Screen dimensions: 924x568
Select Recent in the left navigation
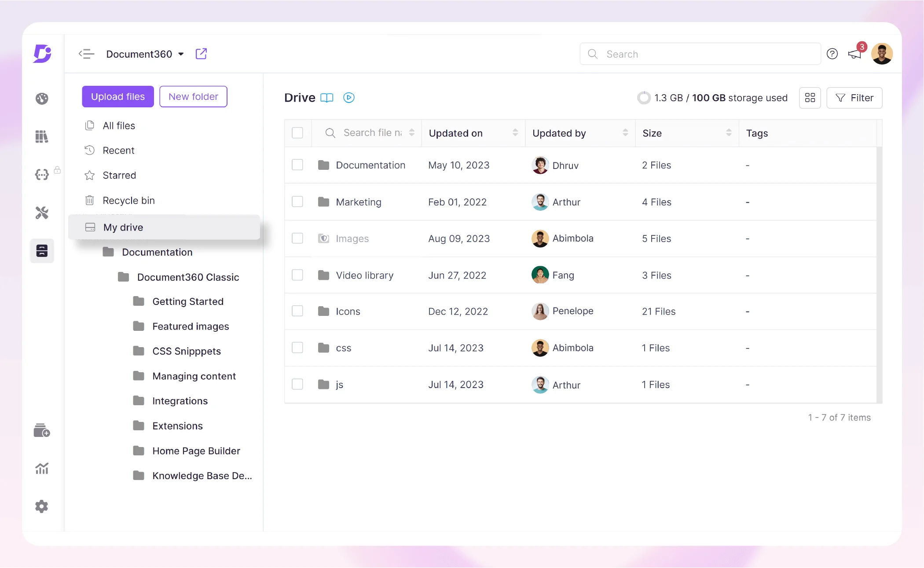point(118,150)
